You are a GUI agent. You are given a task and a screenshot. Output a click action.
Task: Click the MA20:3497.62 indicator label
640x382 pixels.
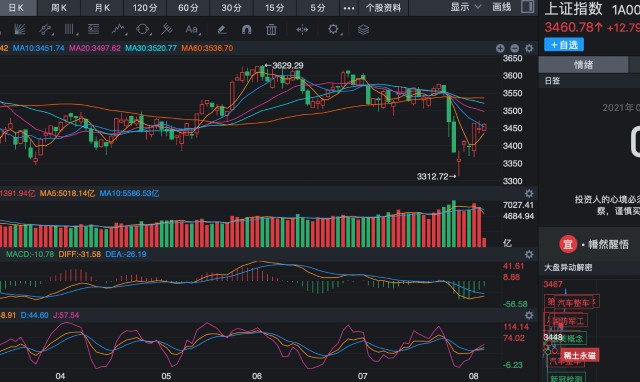[95, 48]
